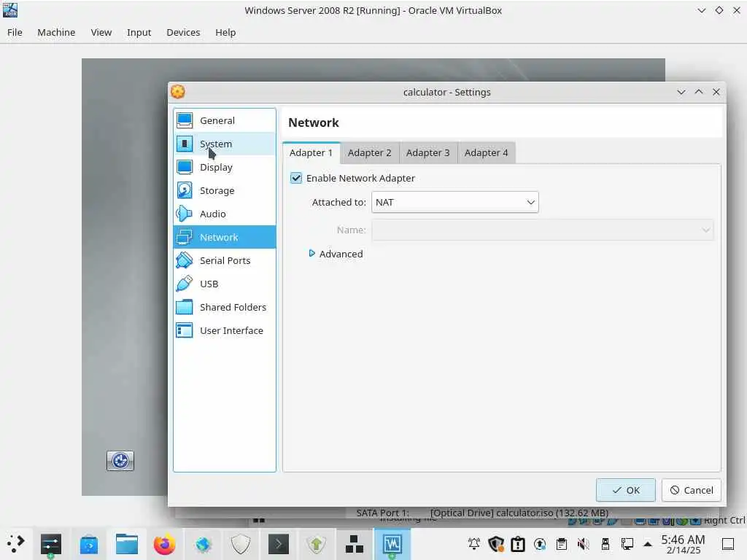The height and width of the screenshot is (560, 747).
Task: Open System Settings from the taskbar
Action: click(x=50, y=544)
